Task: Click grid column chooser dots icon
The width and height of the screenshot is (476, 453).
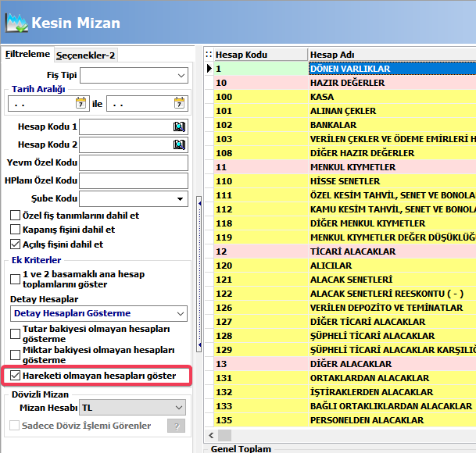Action: click(209, 55)
